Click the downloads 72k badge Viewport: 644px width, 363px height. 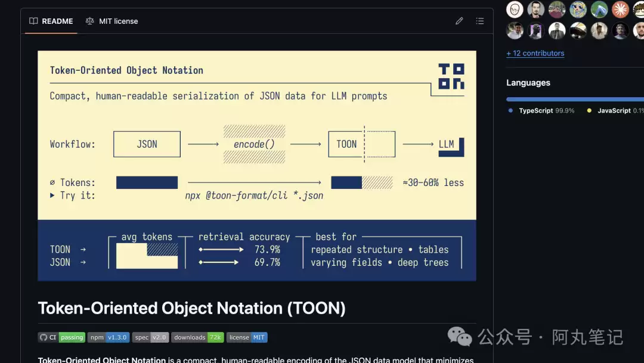click(x=197, y=337)
